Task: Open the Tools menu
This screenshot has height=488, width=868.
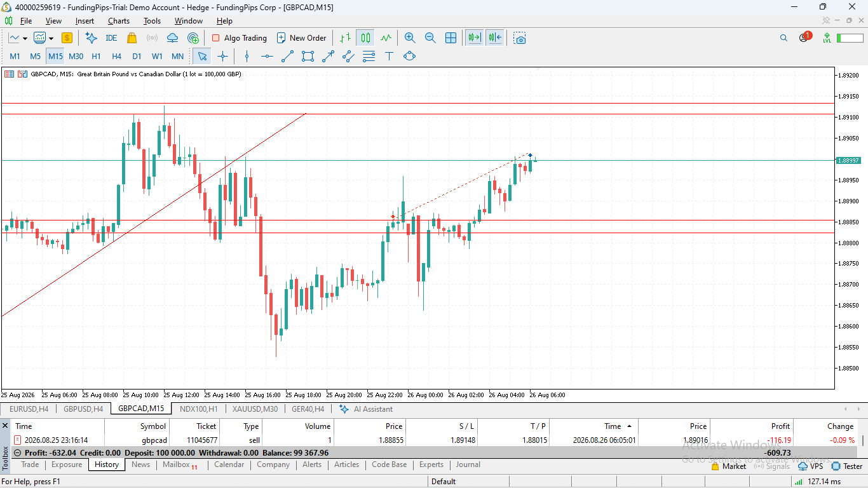Action: [152, 21]
